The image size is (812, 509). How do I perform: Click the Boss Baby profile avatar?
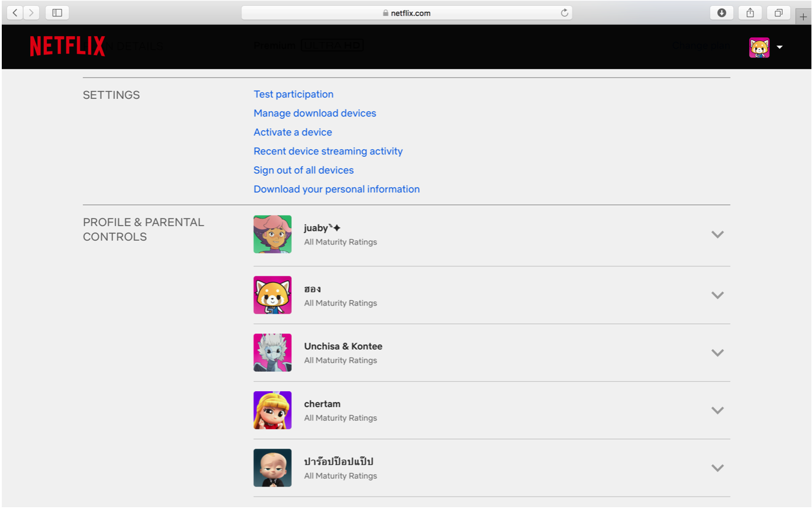pyautogui.click(x=272, y=468)
